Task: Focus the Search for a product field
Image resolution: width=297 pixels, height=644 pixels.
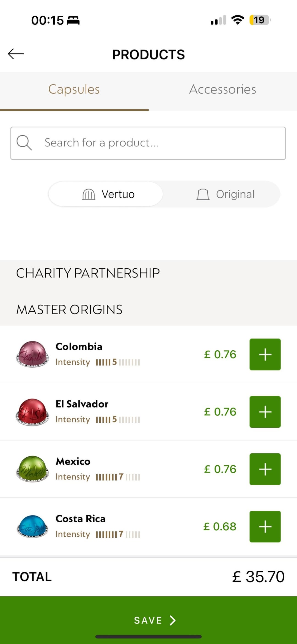Action: [154, 143]
